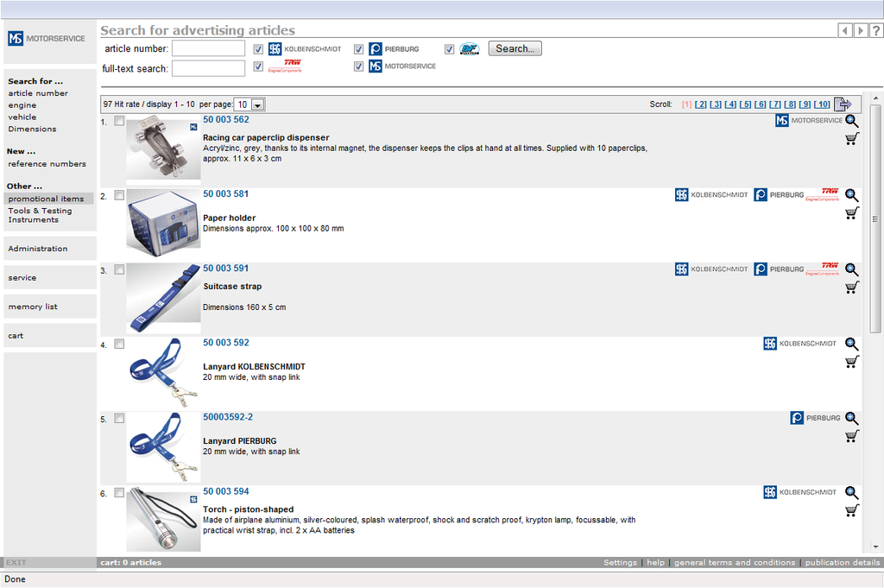Click the full-text search input field

click(x=208, y=68)
